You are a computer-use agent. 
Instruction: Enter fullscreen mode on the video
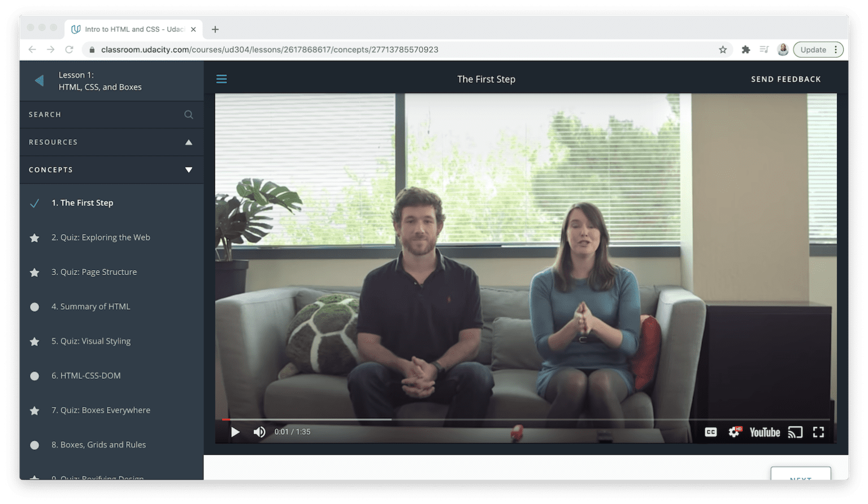(818, 432)
